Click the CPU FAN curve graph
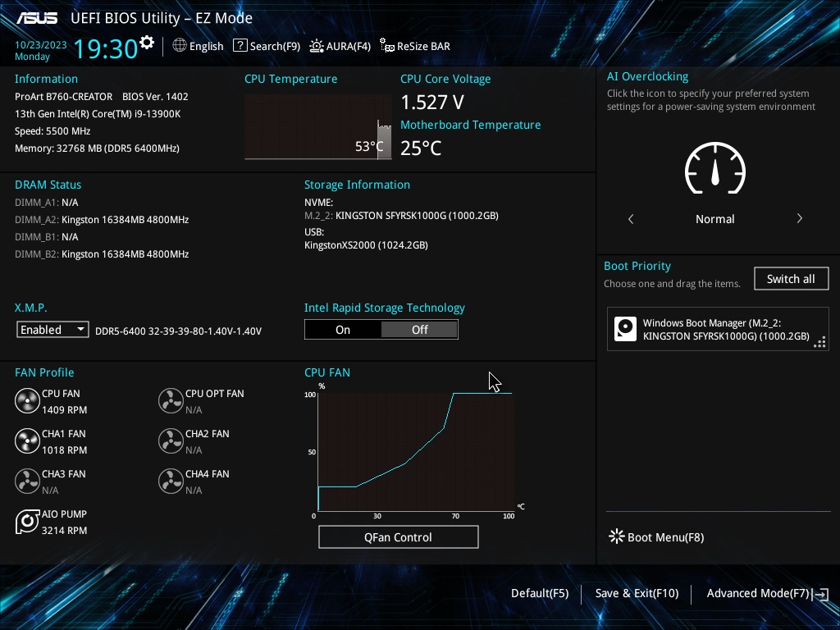The image size is (840, 630). pos(416,452)
